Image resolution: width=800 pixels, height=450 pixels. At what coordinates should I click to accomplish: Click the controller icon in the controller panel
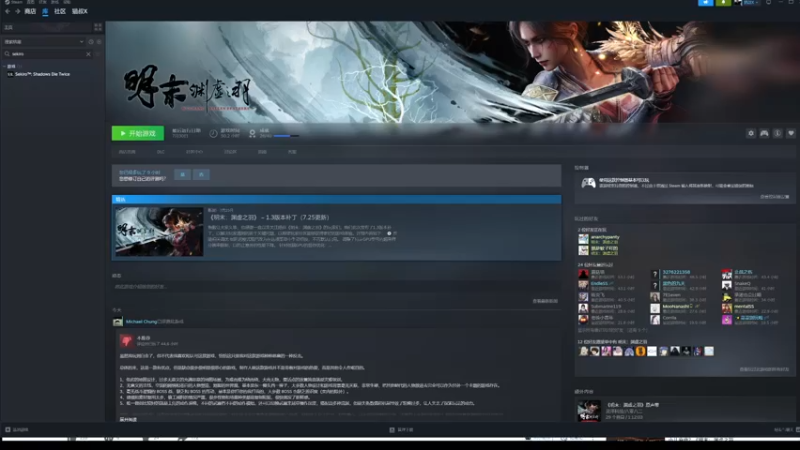point(588,183)
